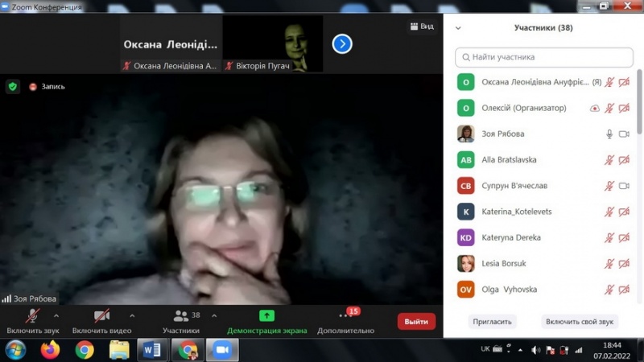The height and width of the screenshot is (362, 644).
Task: Expand arrow next to Участники count
Action: pos(214,316)
